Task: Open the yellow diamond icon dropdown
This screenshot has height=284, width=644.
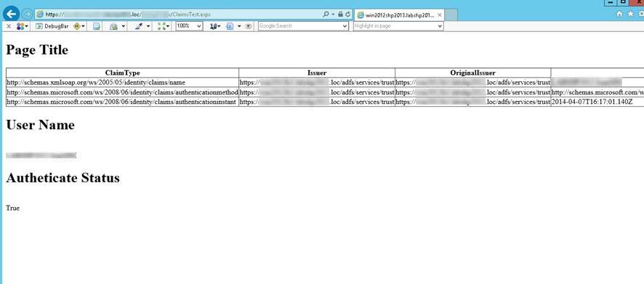Action: 84,26
